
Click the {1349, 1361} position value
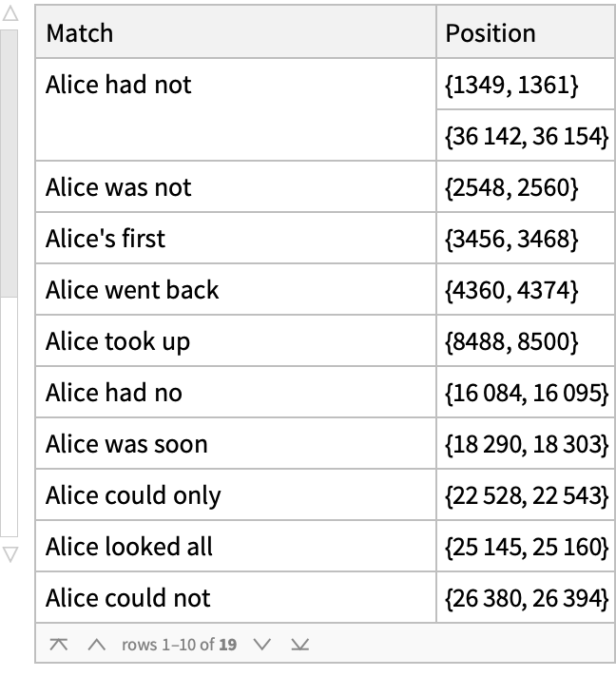coord(510,85)
